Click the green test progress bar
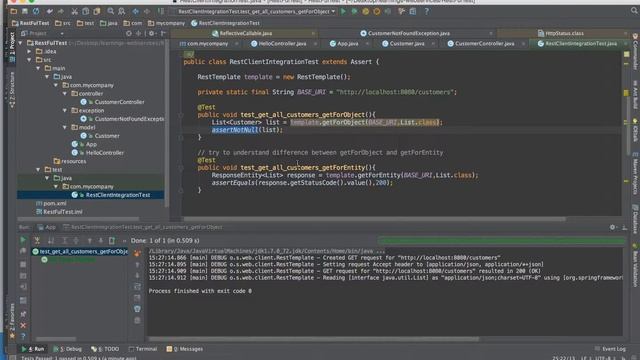640x360 pixels. point(501,240)
